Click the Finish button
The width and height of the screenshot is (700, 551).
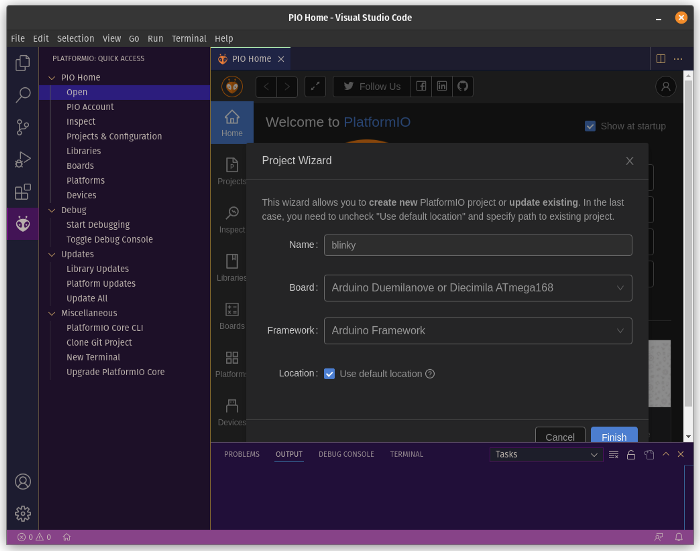(x=614, y=437)
